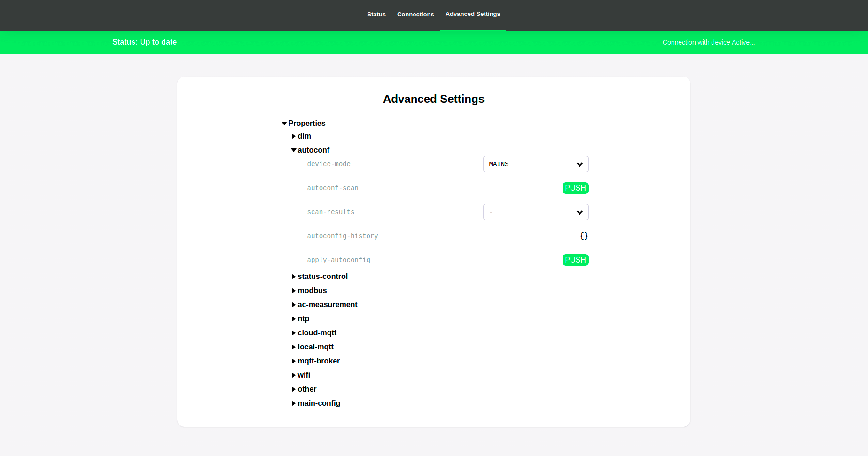Expand the status-control section

pos(320,276)
